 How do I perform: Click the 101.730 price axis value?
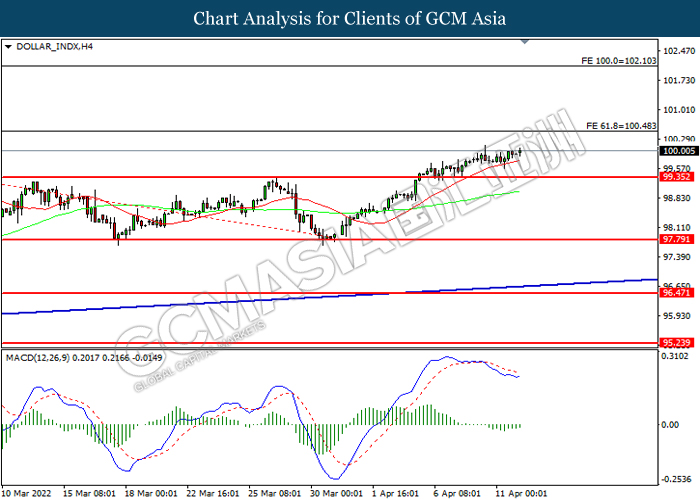click(x=679, y=80)
